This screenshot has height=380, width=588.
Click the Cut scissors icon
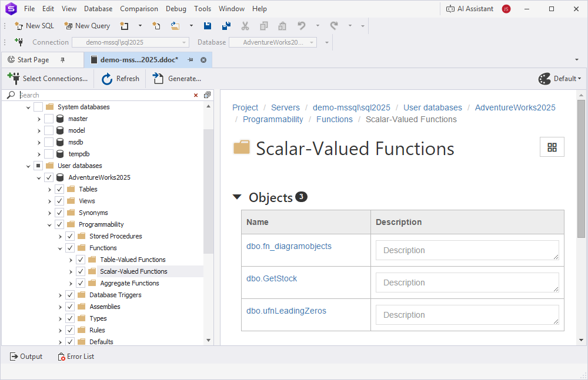(245, 26)
